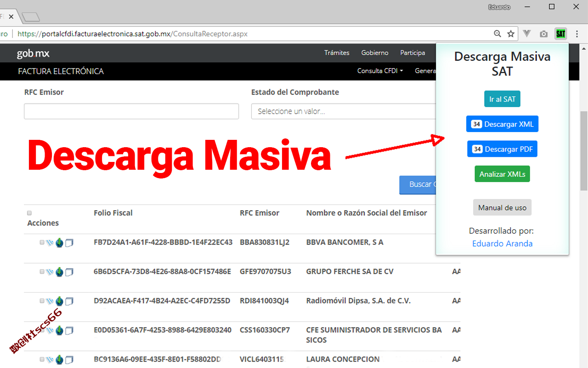Close the current browser tab
The image size is (588, 368).
[11, 17]
